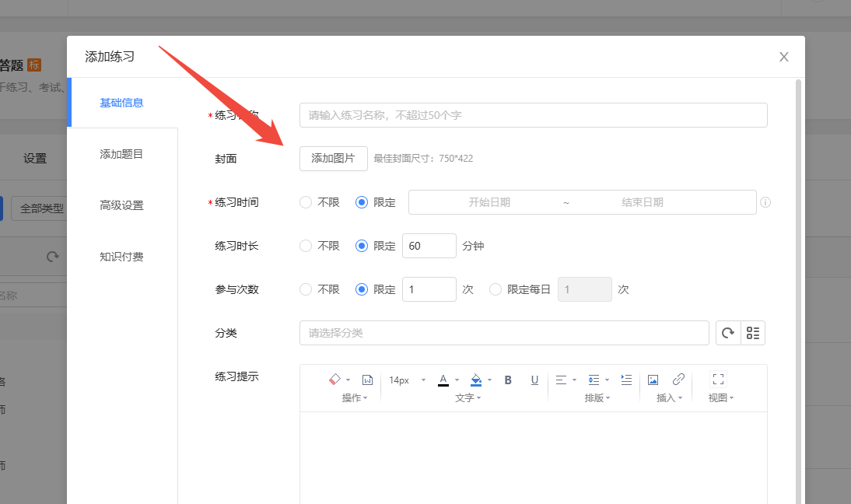The width and height of the screenshot is (851, 504).
Task: Open the font color picker swatch
Action: (x=443, y=380)
